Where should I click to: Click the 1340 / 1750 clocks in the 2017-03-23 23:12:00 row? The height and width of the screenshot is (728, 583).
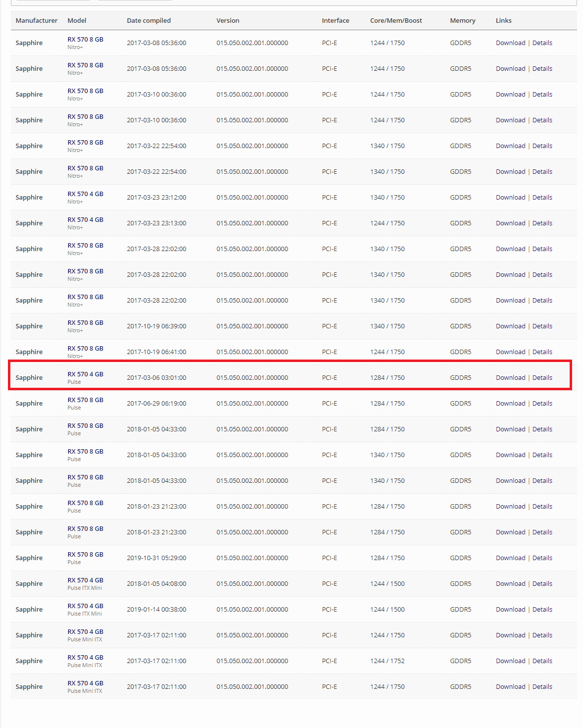[387, 197]
